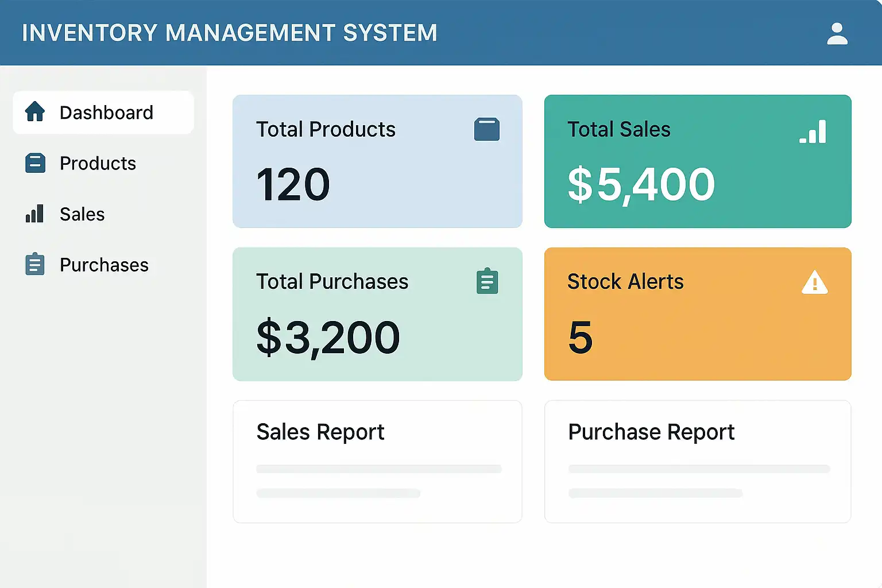This screenshot has width=882, height=588.
Task: Open Purchases from the sidebar
Action: click(104, 265)
